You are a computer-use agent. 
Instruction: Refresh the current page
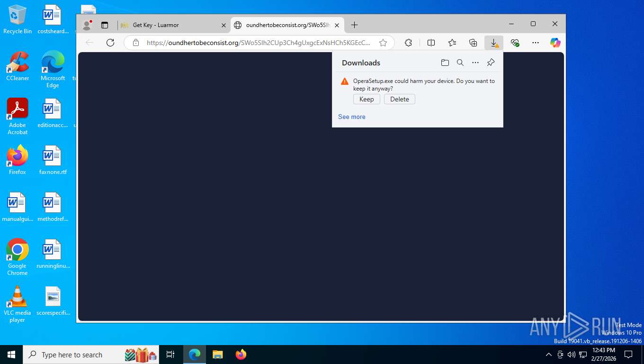tap(110, 43)
